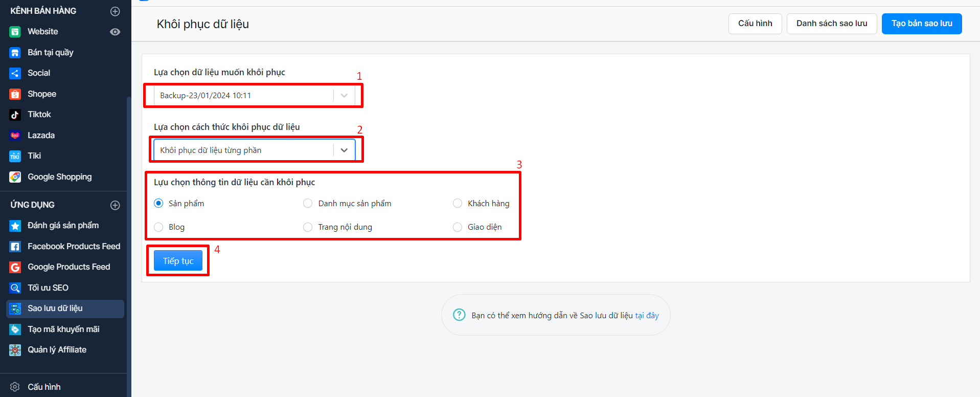Image resolution: width=980 pixels, height=397 pixels.
Task: Click the Bán tại quầy store icon
Action: (x=15, y=53)
